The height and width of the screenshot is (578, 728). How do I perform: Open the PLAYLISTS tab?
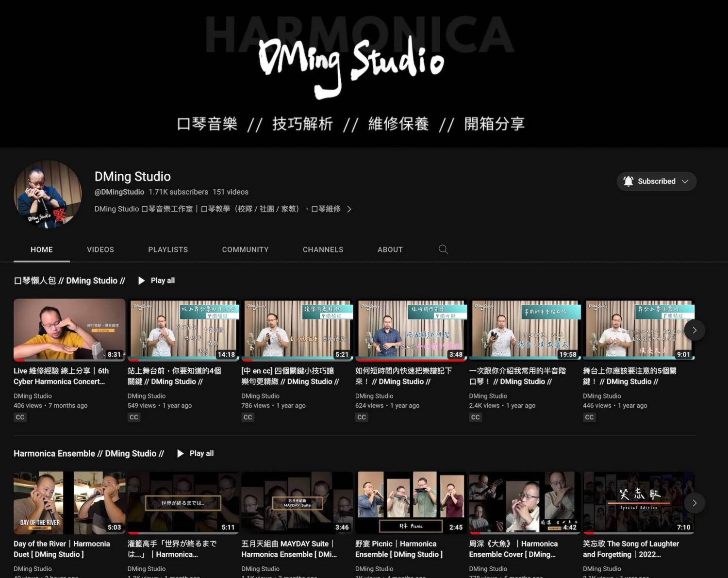(168, 249)
